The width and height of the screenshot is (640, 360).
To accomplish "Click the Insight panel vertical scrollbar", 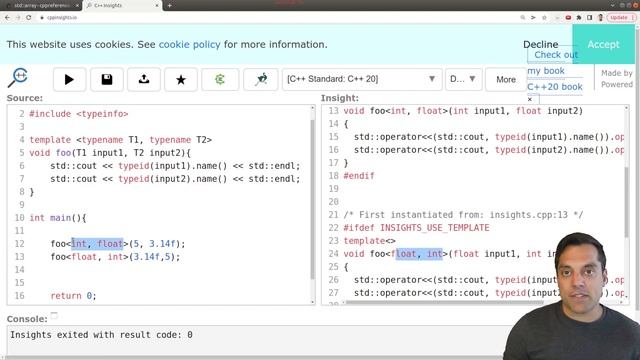I will tap(627, 202).
